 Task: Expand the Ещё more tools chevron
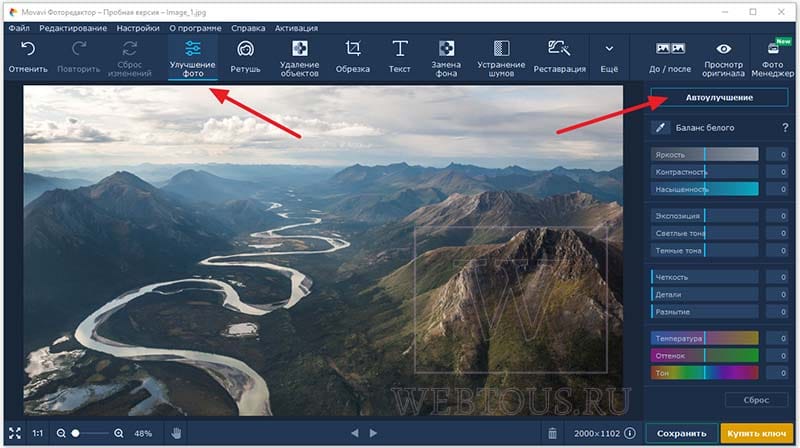[609, 57]
